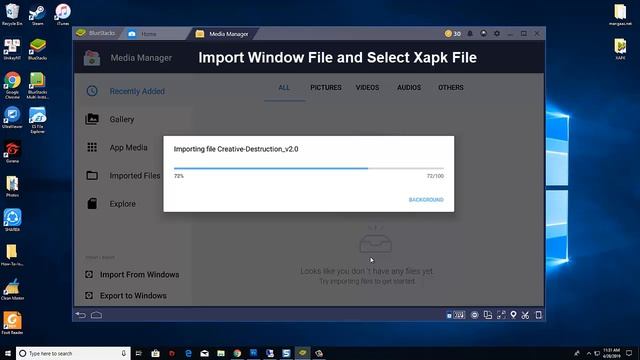Open Microsoft Edge from taskbar
This screenshot has height=360, width=640.
[188, 353]
